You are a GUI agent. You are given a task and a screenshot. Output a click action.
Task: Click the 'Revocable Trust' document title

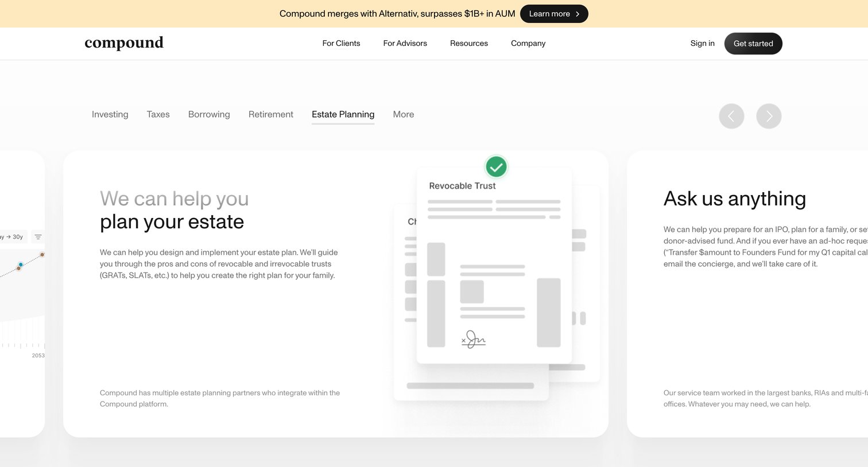[x=462, y=186]
